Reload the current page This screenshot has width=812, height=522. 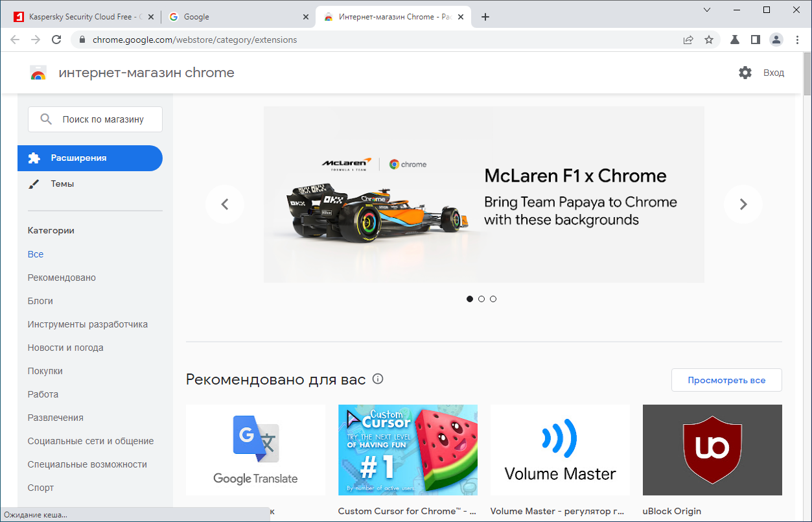[x=56, y=40]
